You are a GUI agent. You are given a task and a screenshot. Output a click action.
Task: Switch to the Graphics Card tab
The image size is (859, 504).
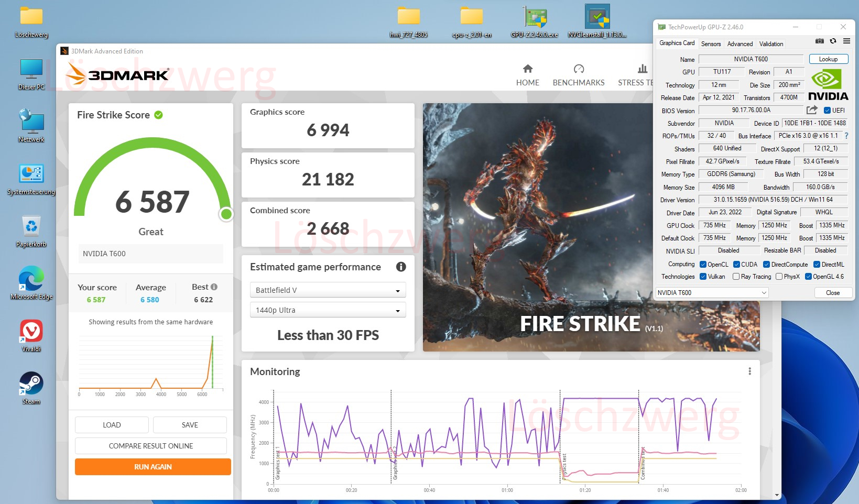point(677,43)
